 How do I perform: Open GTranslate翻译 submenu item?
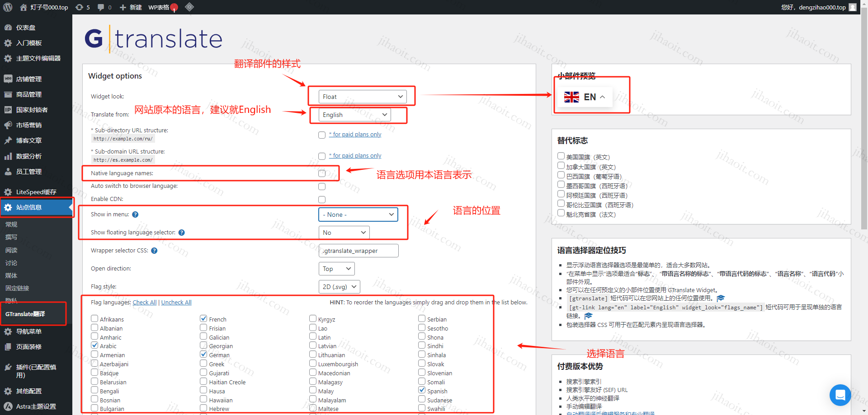pyautogui.click(x=25, y=314)
